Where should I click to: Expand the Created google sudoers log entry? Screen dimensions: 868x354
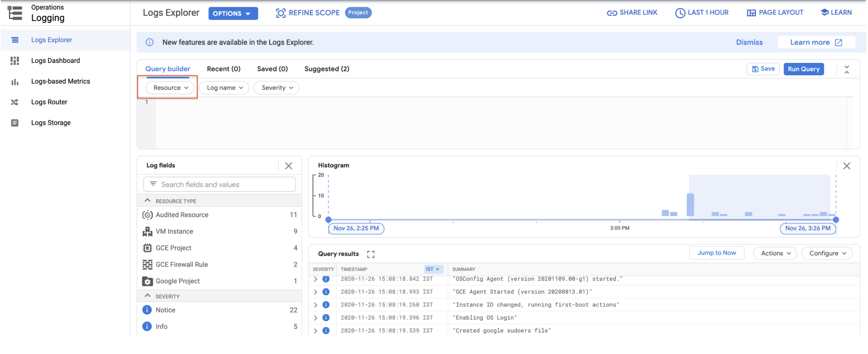click(x=316, y=331)
